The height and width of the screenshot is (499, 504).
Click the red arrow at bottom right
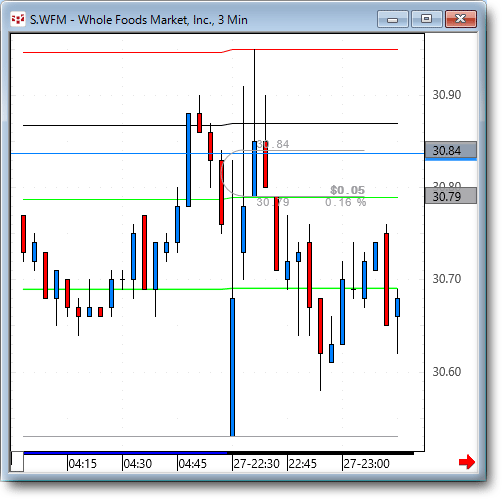tap(467, 462)
